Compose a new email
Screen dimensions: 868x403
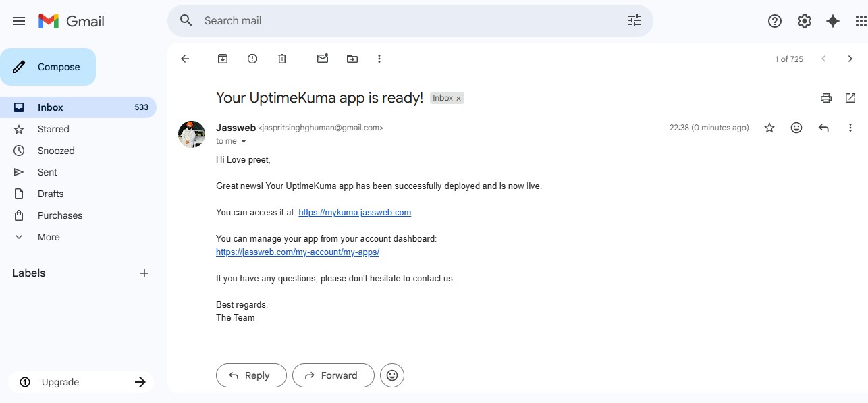48,67
